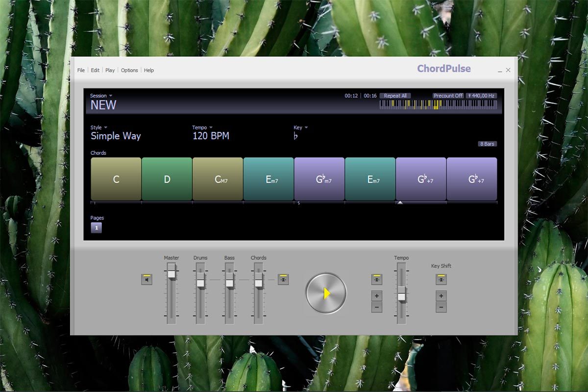Lower Key Shift with the minus button

click(441, 307)
